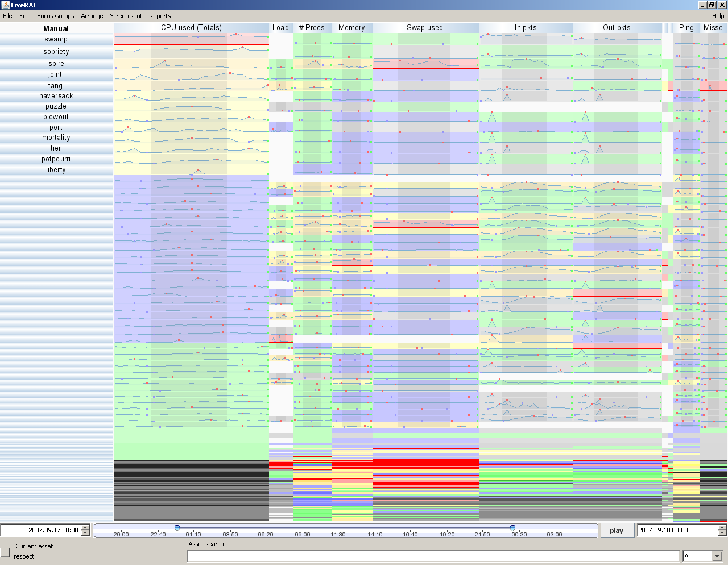Viewport: 728px width, 566px height.
Task: Decrement end date with down stepper arrow
Action: (722, 533)
